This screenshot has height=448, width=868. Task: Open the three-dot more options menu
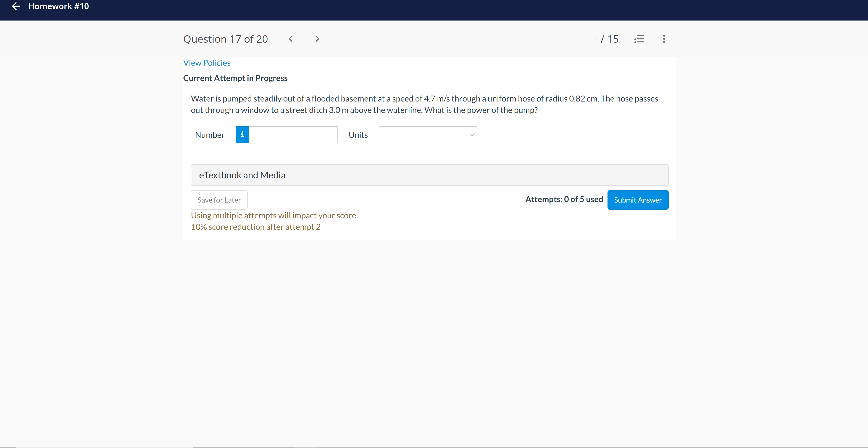(x=664, y=39)
